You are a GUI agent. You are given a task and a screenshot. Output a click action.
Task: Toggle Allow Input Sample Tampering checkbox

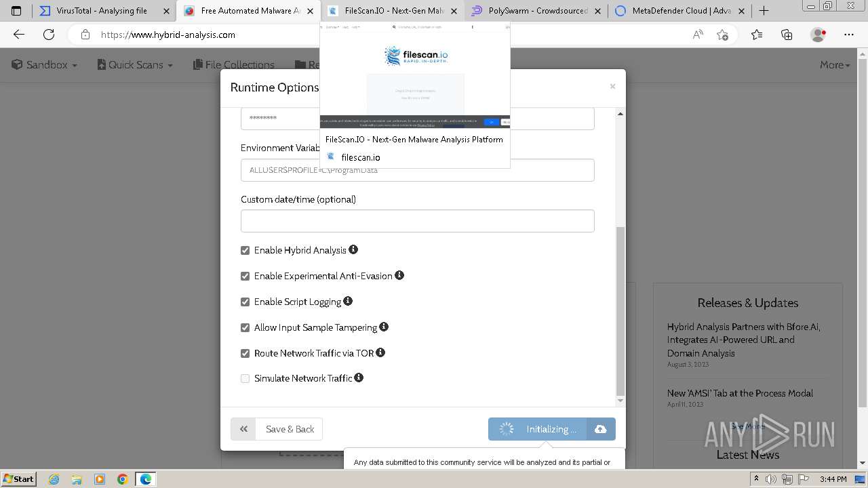(245, 327)
